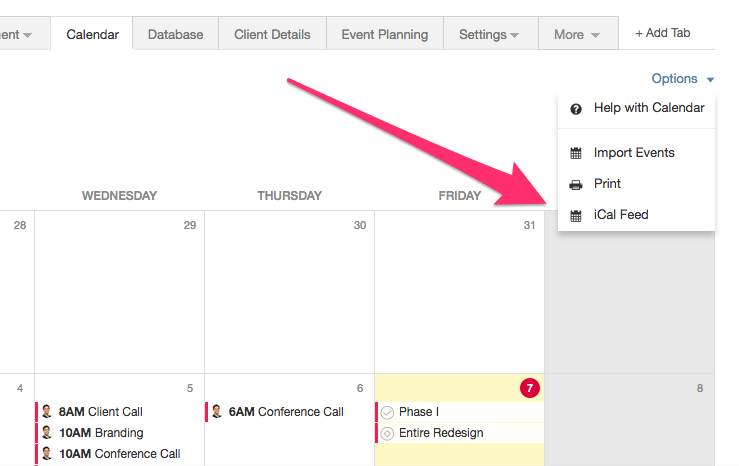Click the avatar beside 8AM Client Call
739x466 pixels.
pos(47,411)
